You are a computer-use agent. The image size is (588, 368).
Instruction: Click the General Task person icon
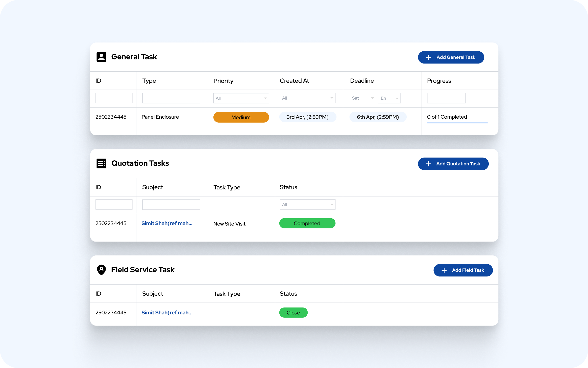point(101,57)
